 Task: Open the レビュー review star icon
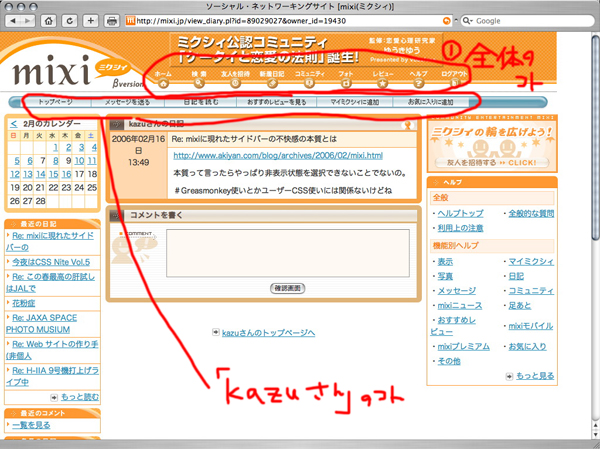tap(383, 83)
